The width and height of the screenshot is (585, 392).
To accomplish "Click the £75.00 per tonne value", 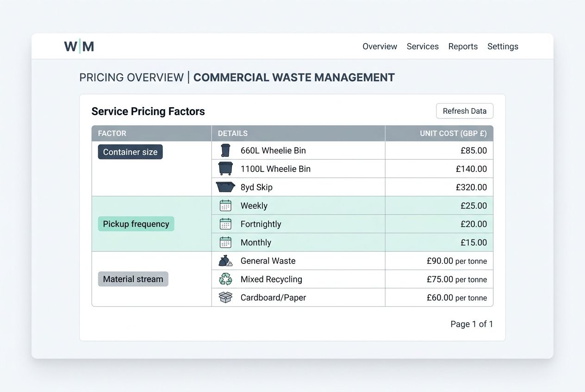I will click(x=457, y=279).
